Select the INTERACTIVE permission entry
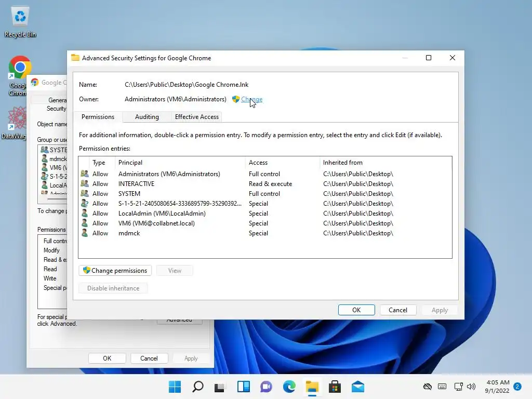532x399 pixels. tap(265, 183)
